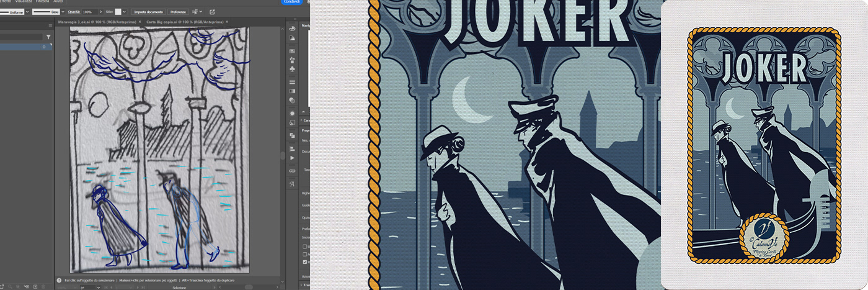Click the Stile white style swatch

click(118, 12)
